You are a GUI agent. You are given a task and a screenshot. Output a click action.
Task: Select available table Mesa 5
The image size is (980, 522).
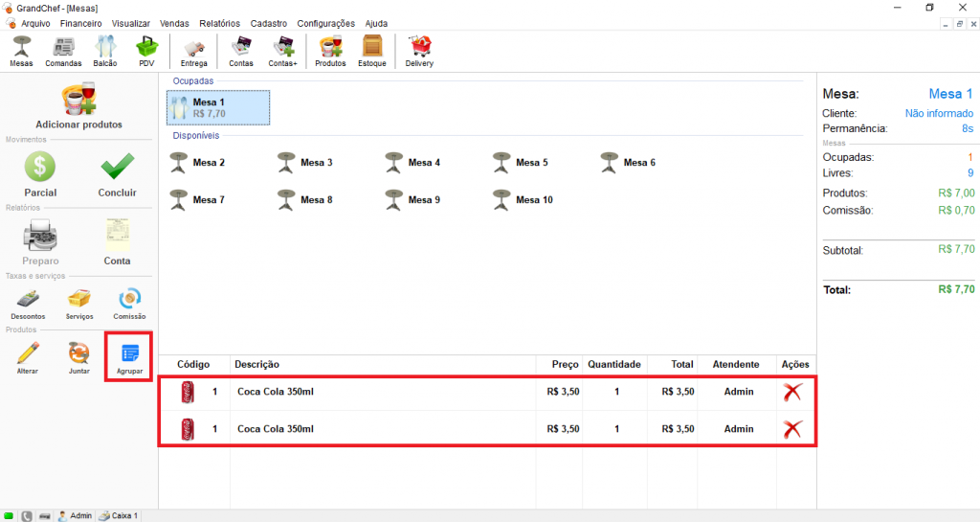(x=520, y=163)
